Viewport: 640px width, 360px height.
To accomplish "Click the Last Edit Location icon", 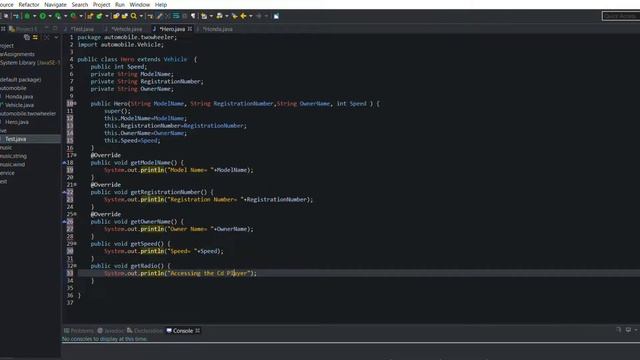I will pyautogui.click(x=235, y=16).
